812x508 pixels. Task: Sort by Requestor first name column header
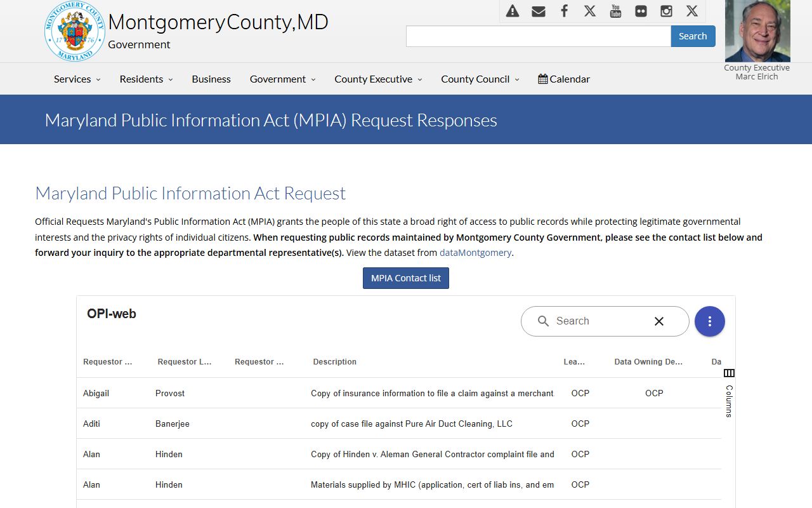click(108, 362)
